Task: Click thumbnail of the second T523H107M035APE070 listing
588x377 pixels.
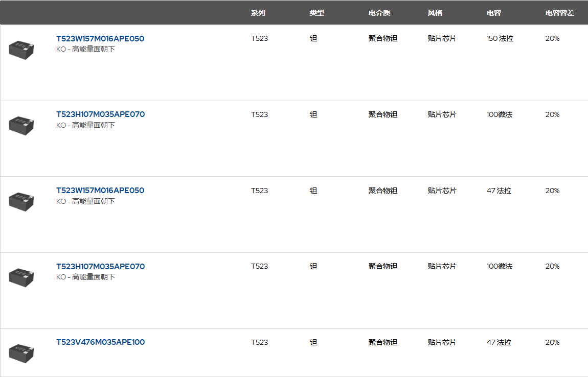Action: pyautogui.click(x=21, y=277)
